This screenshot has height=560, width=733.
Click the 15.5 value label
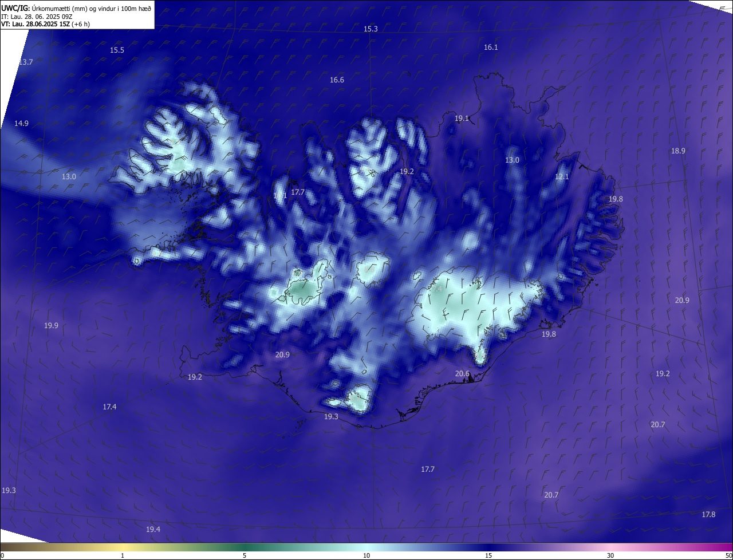pos(117,50)
